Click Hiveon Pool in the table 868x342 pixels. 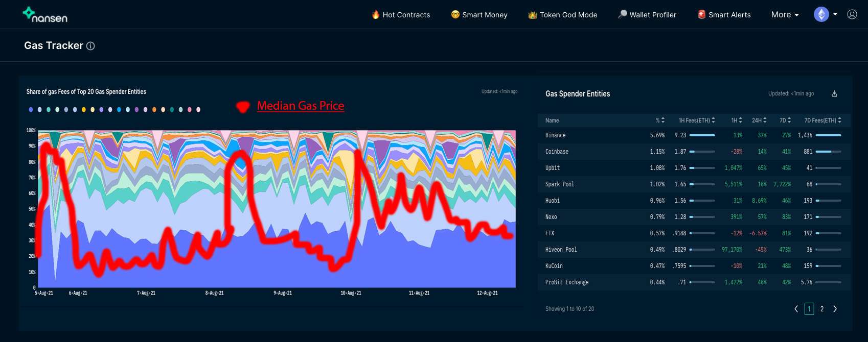561,250
